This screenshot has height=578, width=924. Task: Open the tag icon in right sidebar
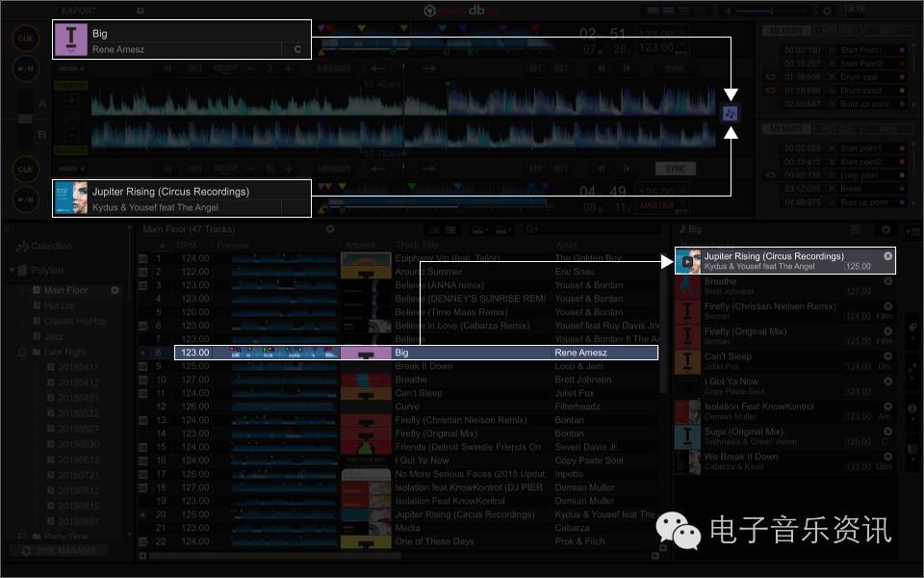coord(912,328)
